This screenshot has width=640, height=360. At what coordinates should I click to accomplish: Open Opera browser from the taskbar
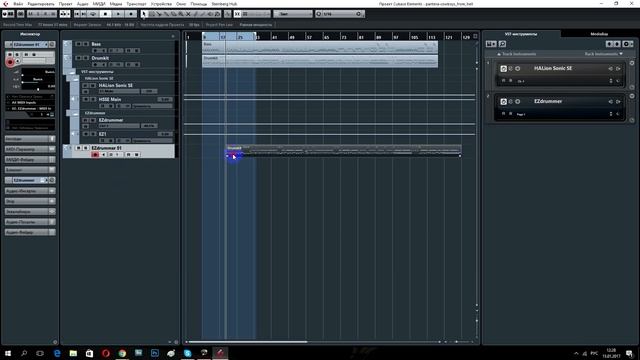click(x=106, y=353)
